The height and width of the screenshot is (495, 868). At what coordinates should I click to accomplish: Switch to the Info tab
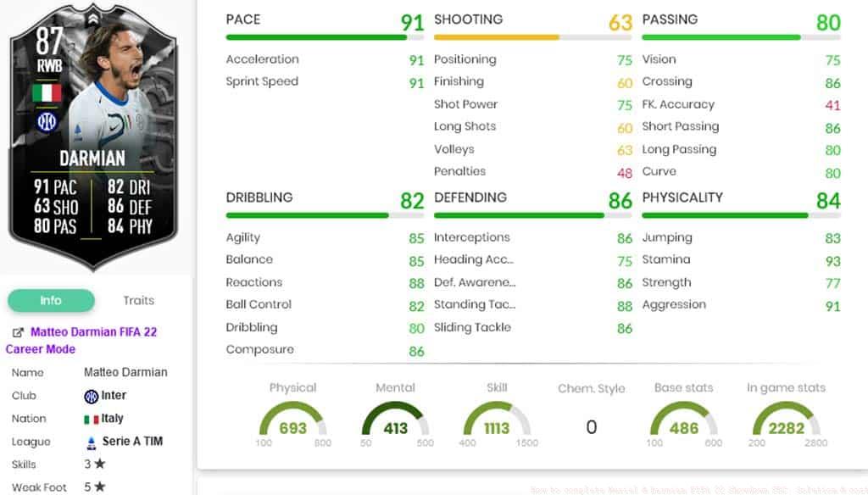coord(51,300)
